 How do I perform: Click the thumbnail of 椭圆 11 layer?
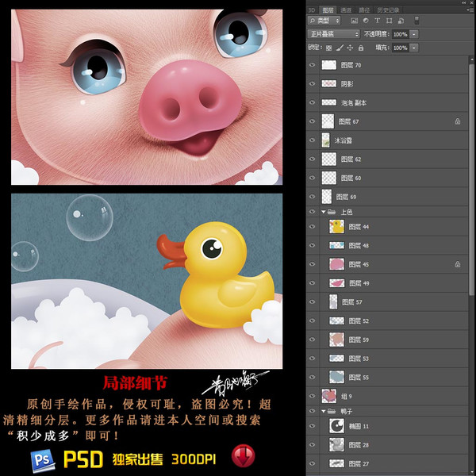coord(336,426)
